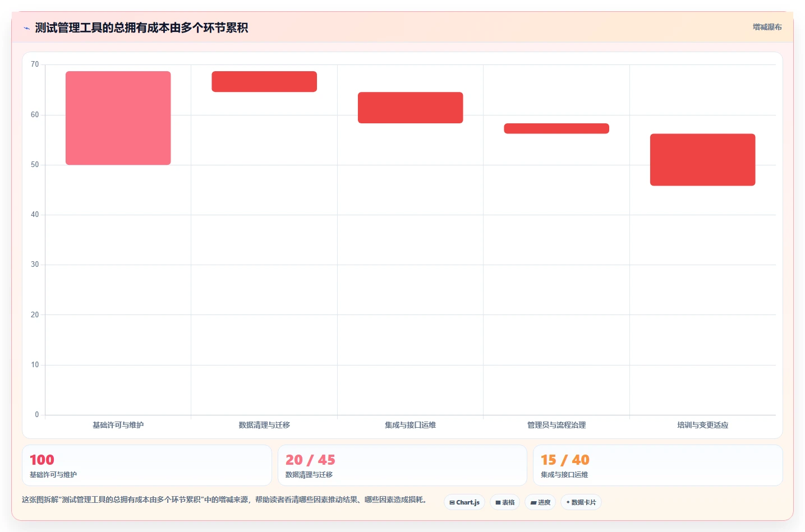
Task: Click x-axis label 培训与变更适应
Action: pyautogui.click(x=703, y=425)
